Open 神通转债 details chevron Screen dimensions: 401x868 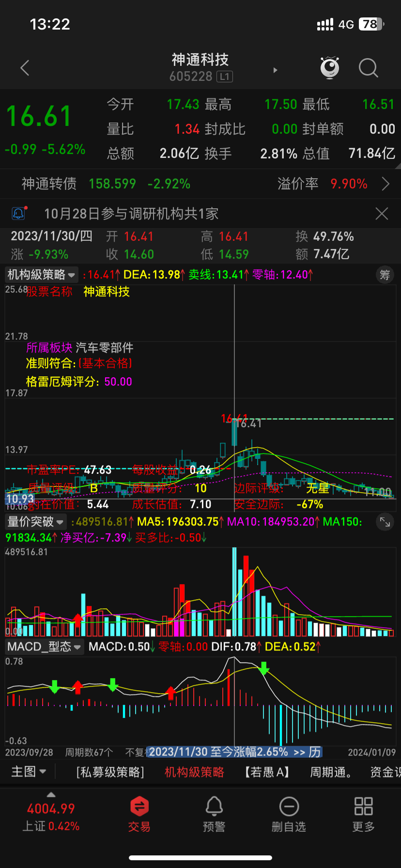(386, 184)
